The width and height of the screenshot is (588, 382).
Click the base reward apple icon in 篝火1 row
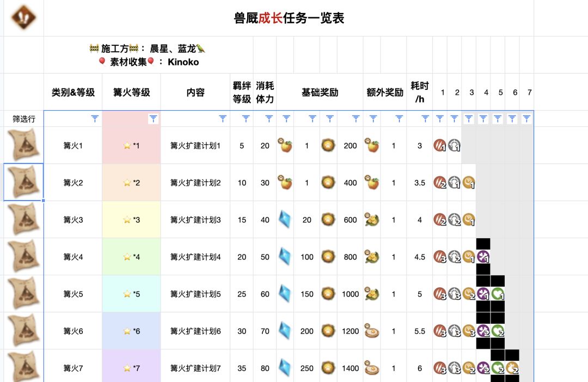(285, 145)
